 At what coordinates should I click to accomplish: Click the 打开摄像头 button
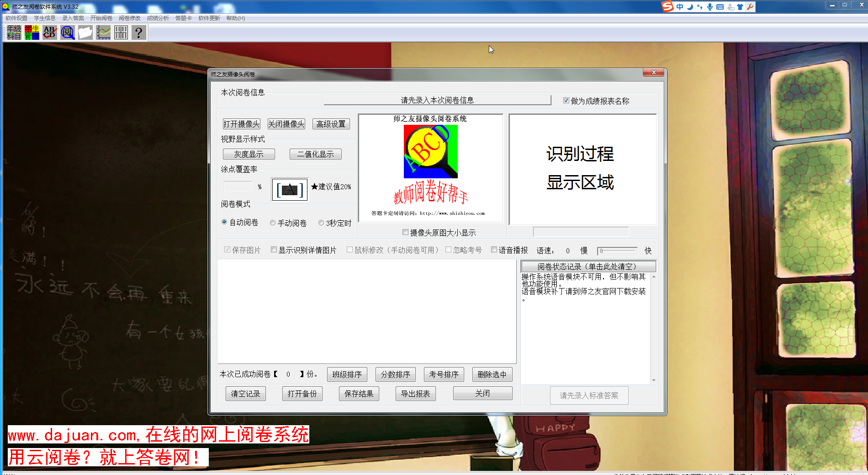tap(241, 124)
